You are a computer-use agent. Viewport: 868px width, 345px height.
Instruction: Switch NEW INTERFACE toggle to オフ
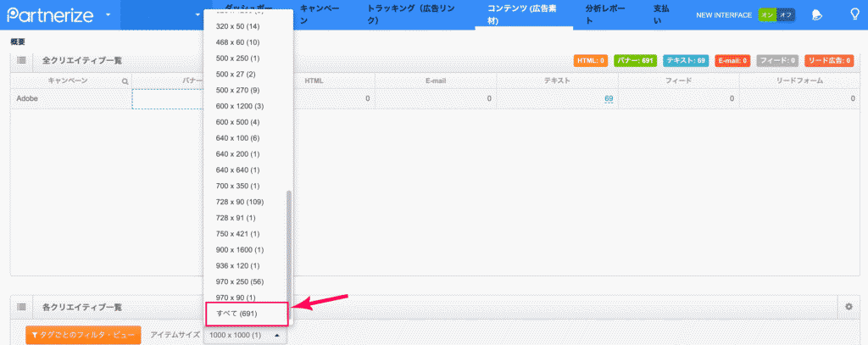tap(785, 15)
